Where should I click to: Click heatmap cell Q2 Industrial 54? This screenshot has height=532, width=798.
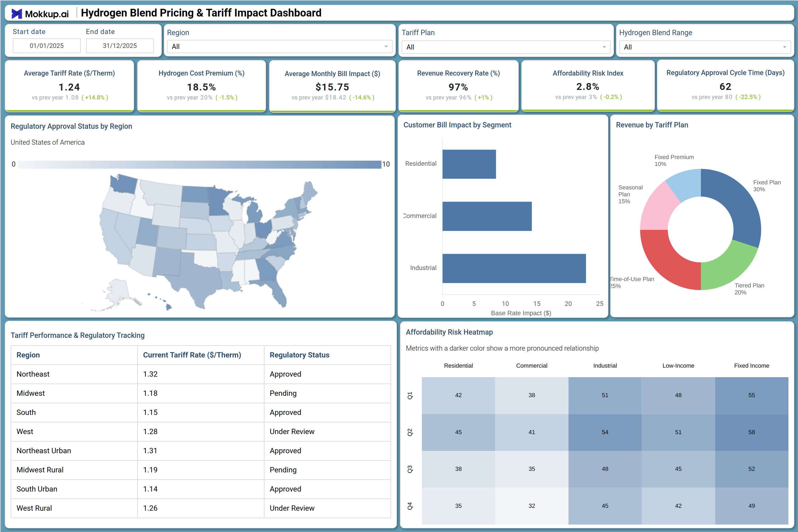[x=605, y=432]
